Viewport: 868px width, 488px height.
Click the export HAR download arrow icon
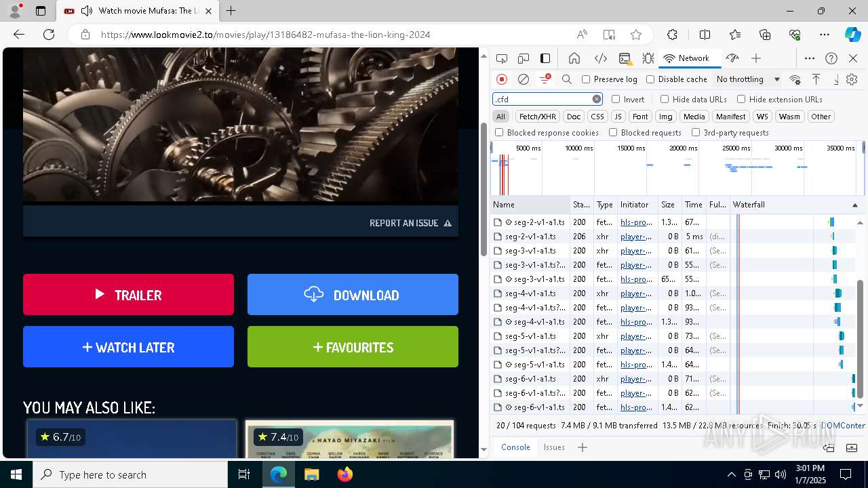(x=836, y=79)
